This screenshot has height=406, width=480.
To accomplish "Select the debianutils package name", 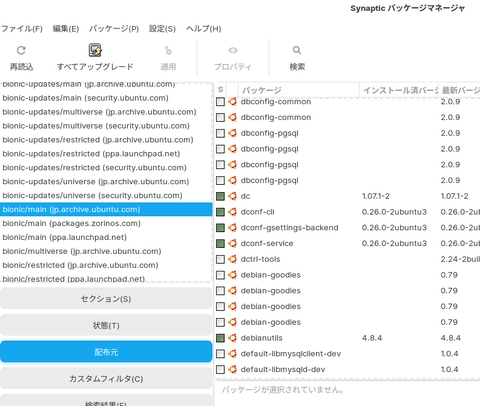I will tap(261, 338).
